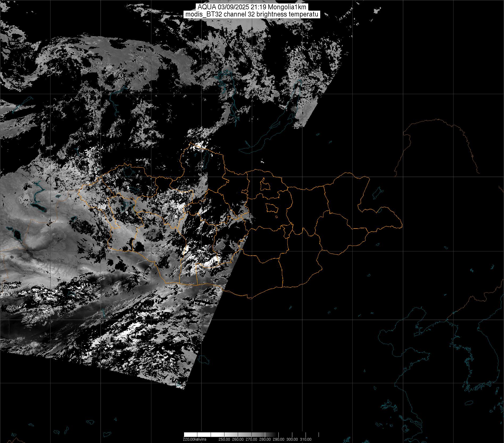Click the '300.00' colorbar label
The width and height of the screenshot is (504, 443).
(x=292, y=439)
